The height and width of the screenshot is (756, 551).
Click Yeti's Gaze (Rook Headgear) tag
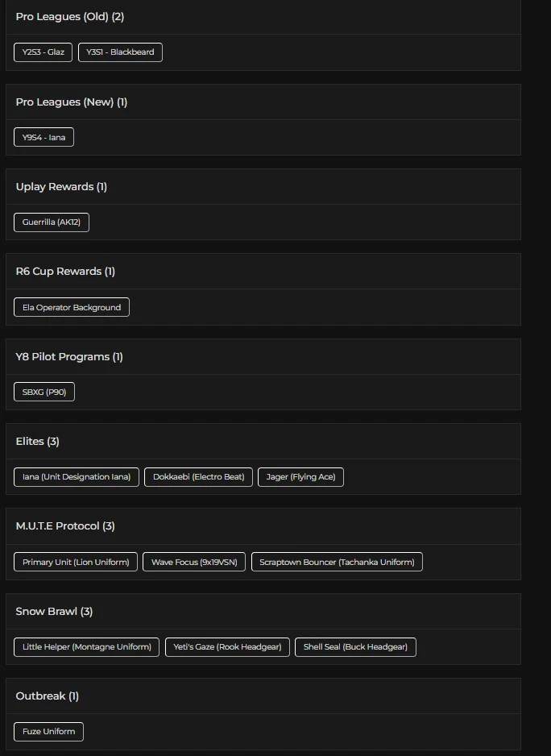click(x=227, y=646)
